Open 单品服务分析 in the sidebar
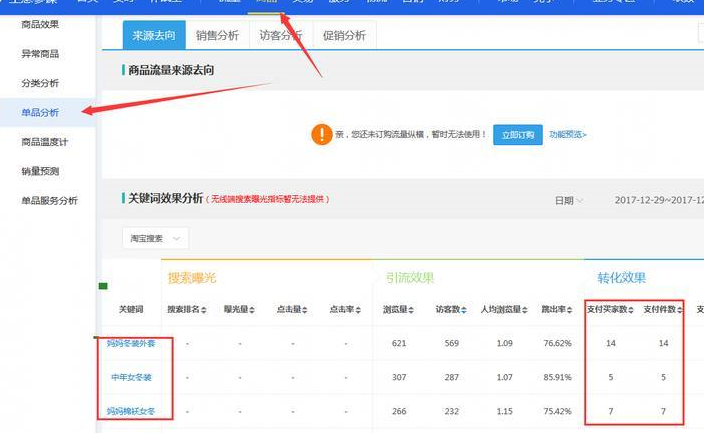Image resolution: width=704 pixels, height=433 pixels. pyautogui.click(x=49, y=200)
